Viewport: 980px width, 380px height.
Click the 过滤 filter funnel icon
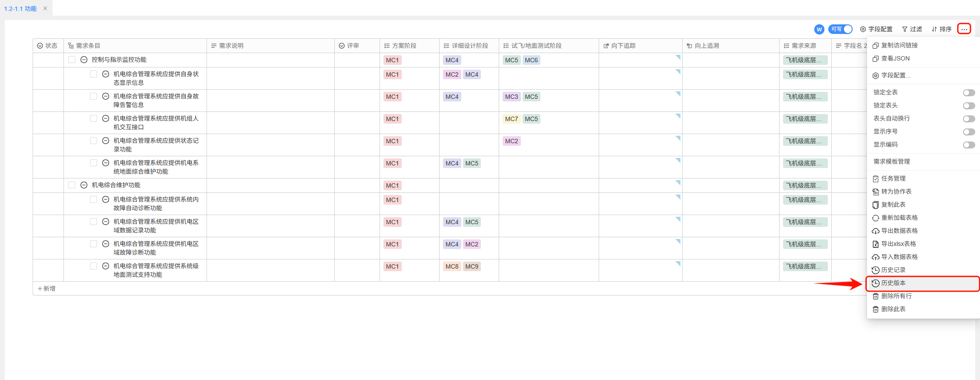905,29
